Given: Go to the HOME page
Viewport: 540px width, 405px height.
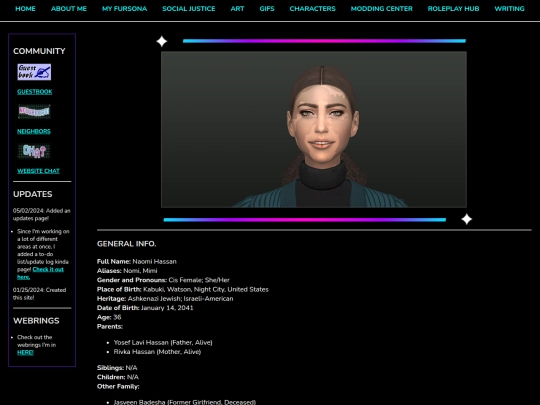Looking at the screenshot, I should (25, 9).
